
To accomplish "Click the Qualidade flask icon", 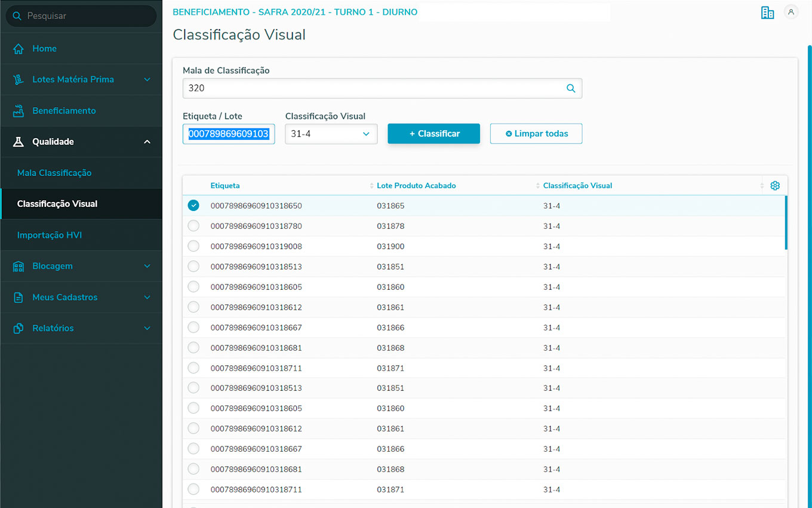I will point(19,142).
